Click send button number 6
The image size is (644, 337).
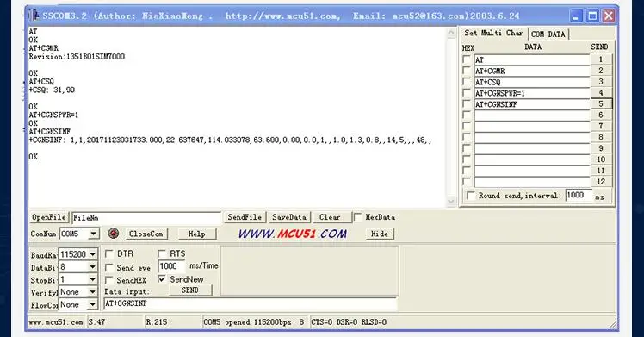[x=600, y=115]
